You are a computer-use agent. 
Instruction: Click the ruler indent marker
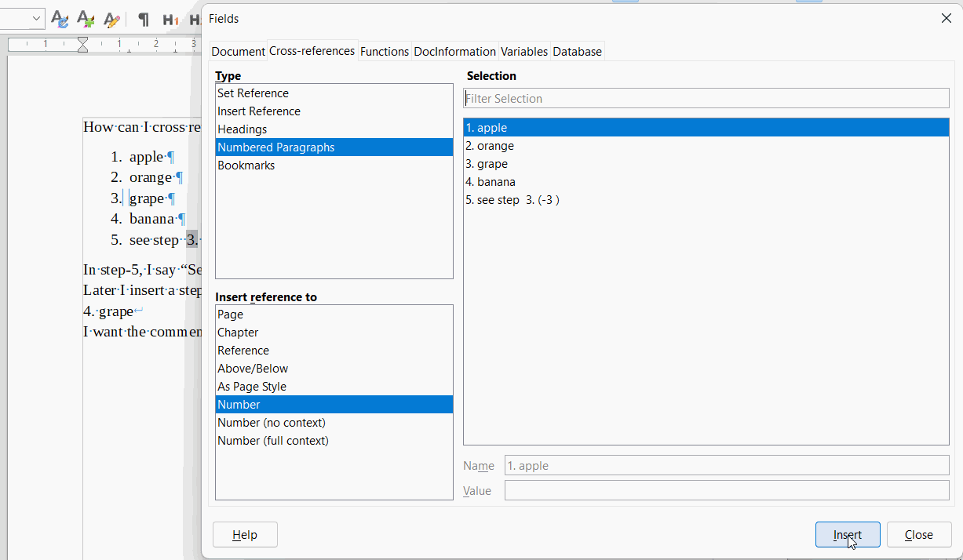coord(82,44)
